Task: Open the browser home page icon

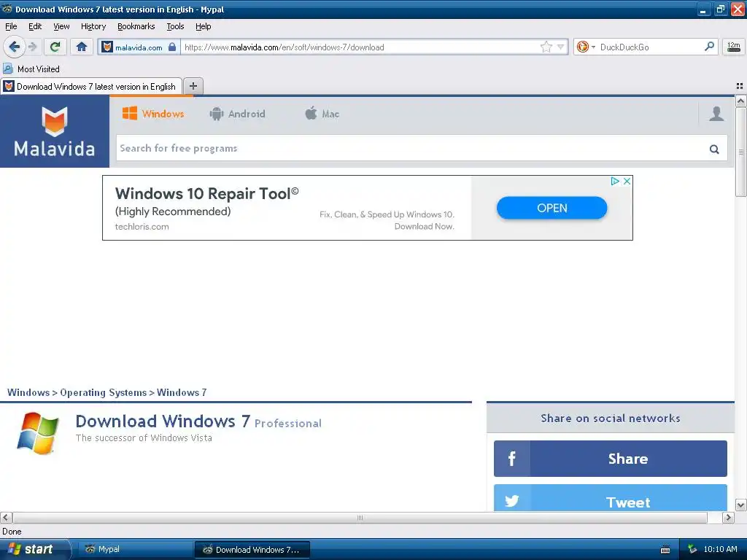Action: pyautogui.click(x=82, y=47)
